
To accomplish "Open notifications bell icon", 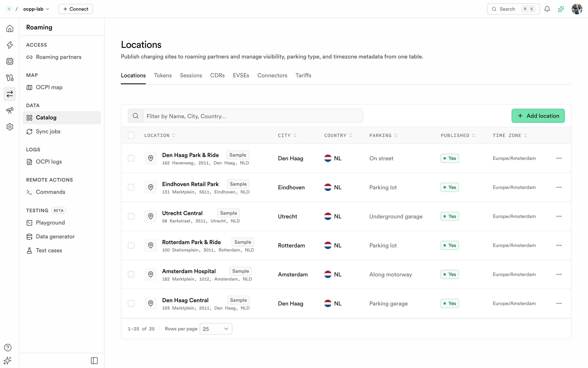I will 547,9.
